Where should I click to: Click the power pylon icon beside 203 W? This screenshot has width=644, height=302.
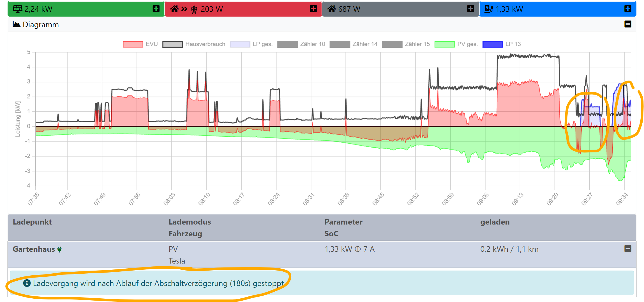194,9
